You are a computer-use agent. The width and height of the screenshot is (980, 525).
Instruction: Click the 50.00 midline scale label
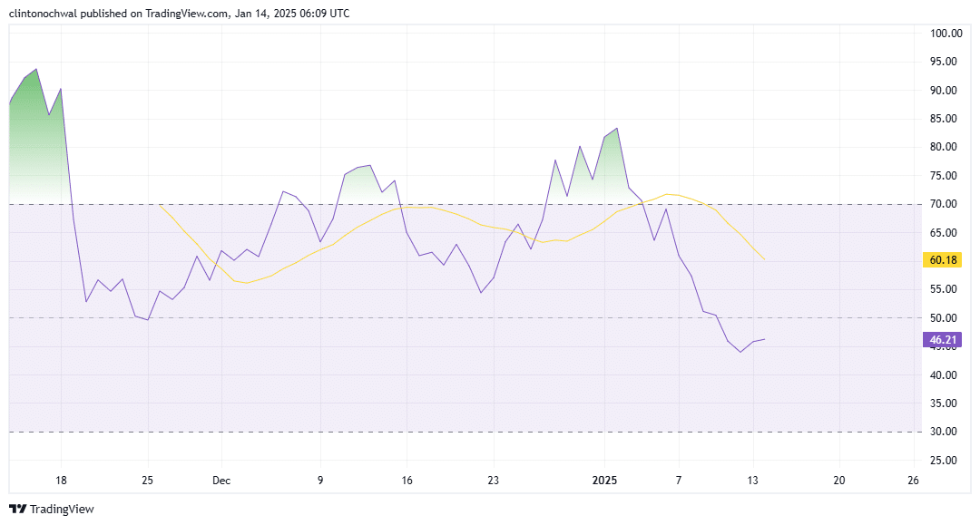pyautogui.click(x=945, y=318)
